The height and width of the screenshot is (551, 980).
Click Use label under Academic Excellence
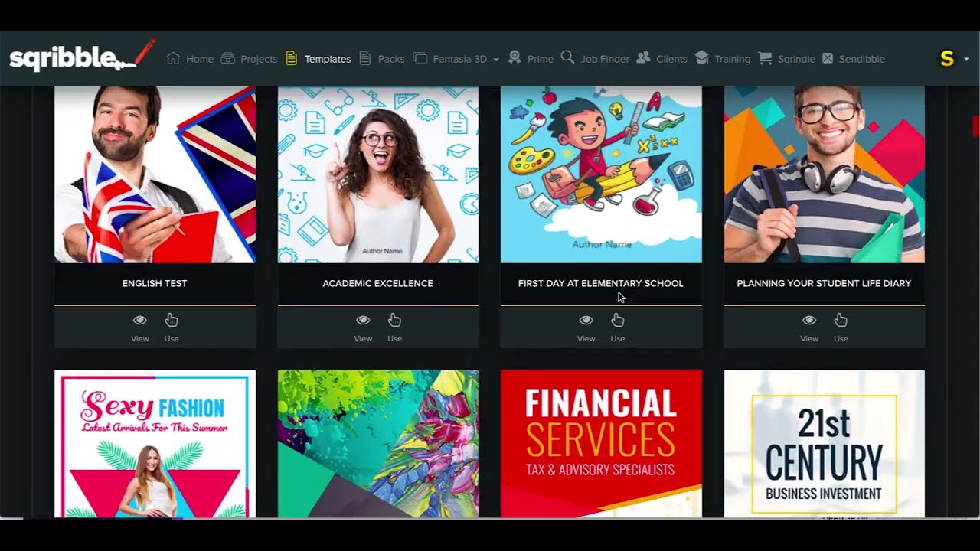click(x=394, y=338)
